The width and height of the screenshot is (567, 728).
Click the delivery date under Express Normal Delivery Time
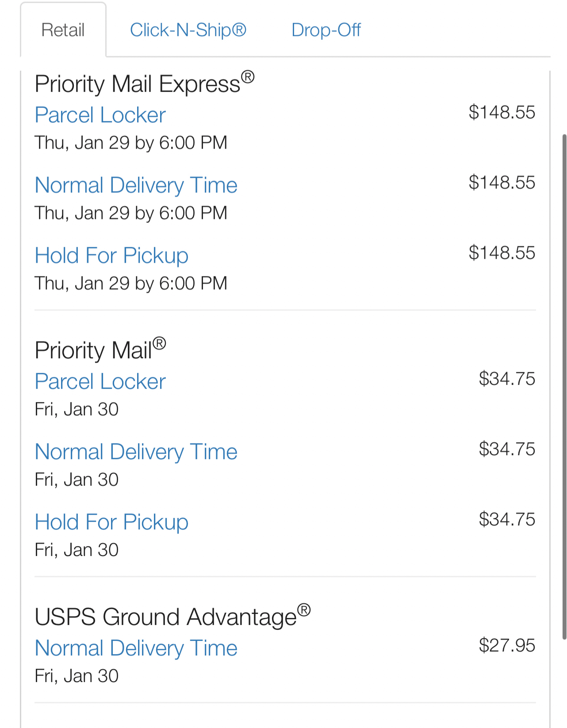131,213
